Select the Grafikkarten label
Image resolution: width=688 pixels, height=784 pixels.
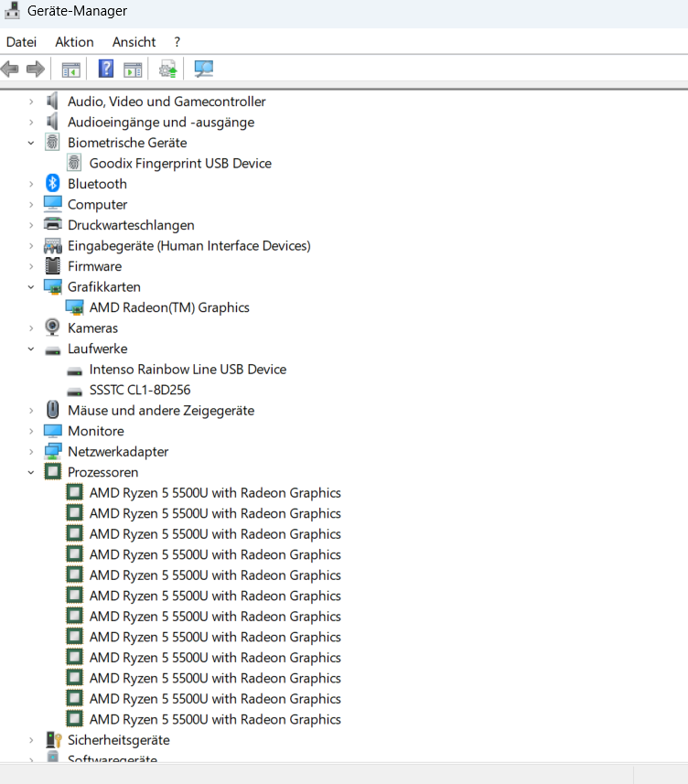(104, 287)
